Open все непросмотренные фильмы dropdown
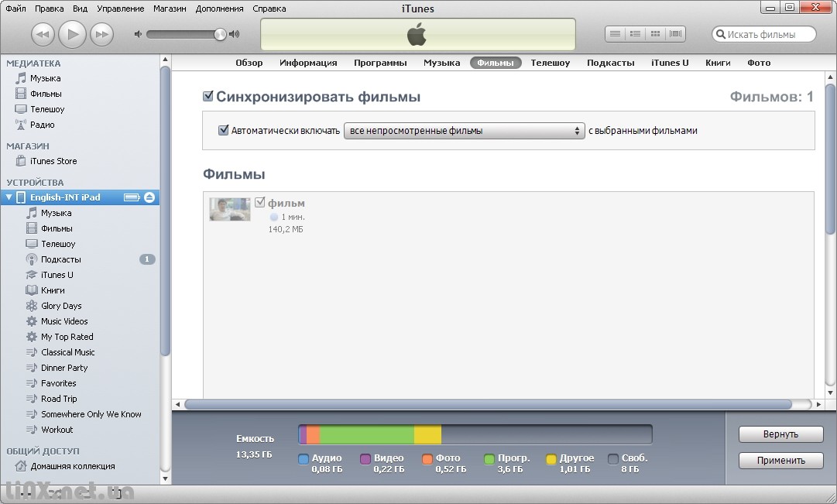Screen dimensions: 837x504 click(x=465, y=131)
